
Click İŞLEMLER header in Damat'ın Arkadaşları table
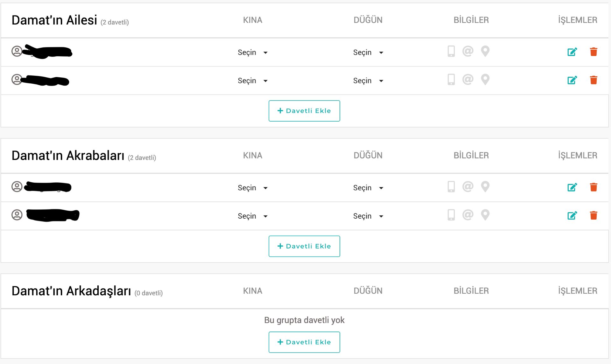578,290
